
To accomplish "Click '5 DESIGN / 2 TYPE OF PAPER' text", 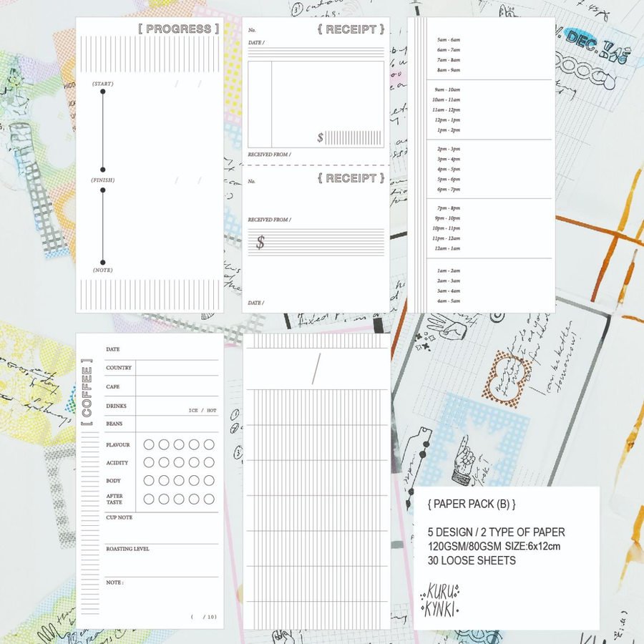I will point(496,532).
